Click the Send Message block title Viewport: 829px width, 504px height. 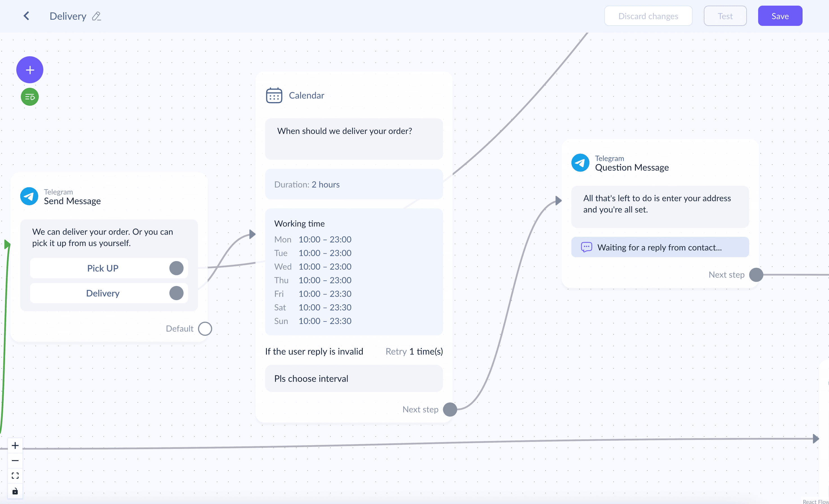(72, 201)
